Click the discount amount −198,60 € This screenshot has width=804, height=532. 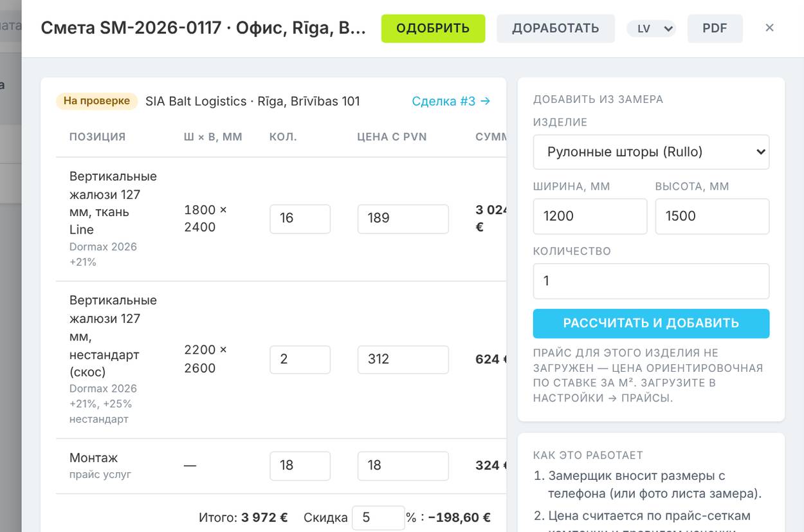(459, 517)
